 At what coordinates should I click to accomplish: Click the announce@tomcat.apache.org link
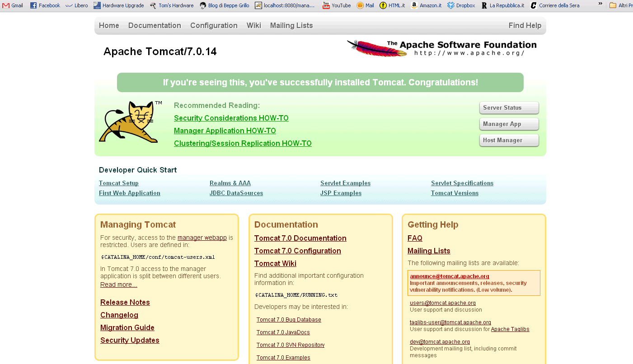tap(450, 276)
